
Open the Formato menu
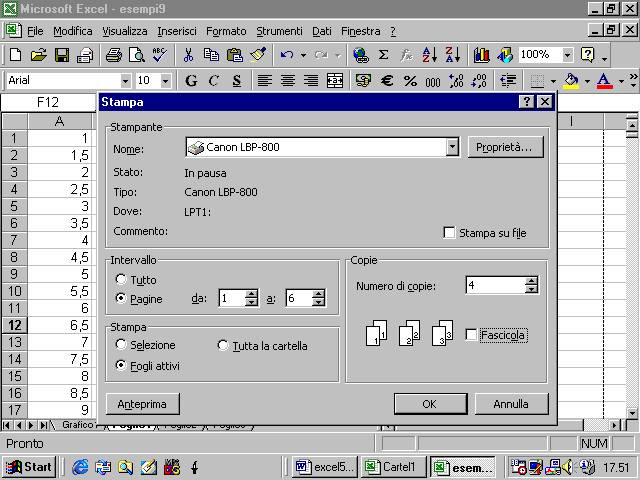(226, 31)
